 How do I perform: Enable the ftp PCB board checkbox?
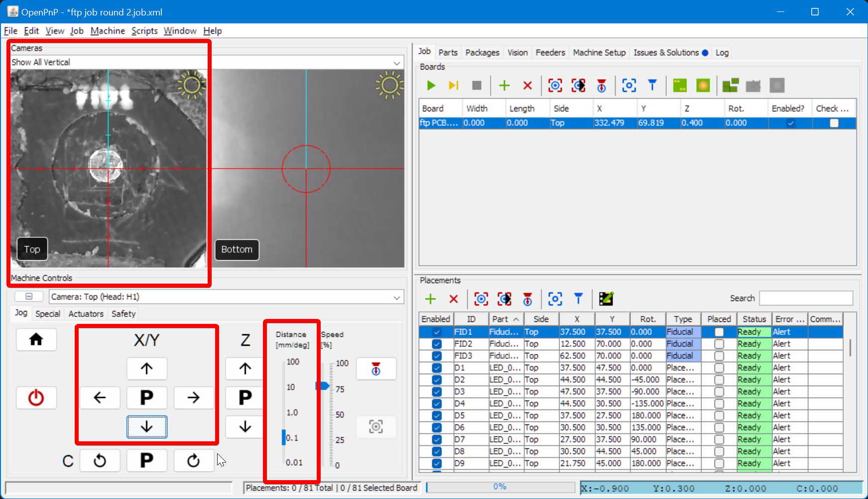tap(790, 123)
